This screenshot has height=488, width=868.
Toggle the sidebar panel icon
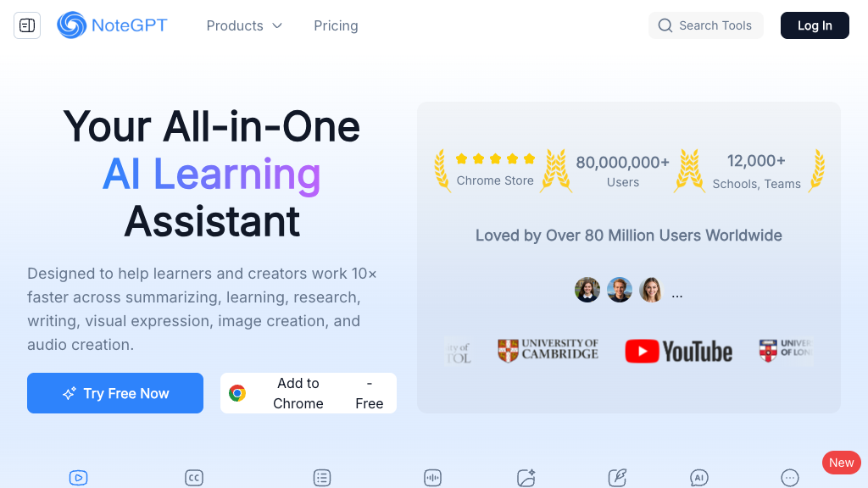(27, 25)
